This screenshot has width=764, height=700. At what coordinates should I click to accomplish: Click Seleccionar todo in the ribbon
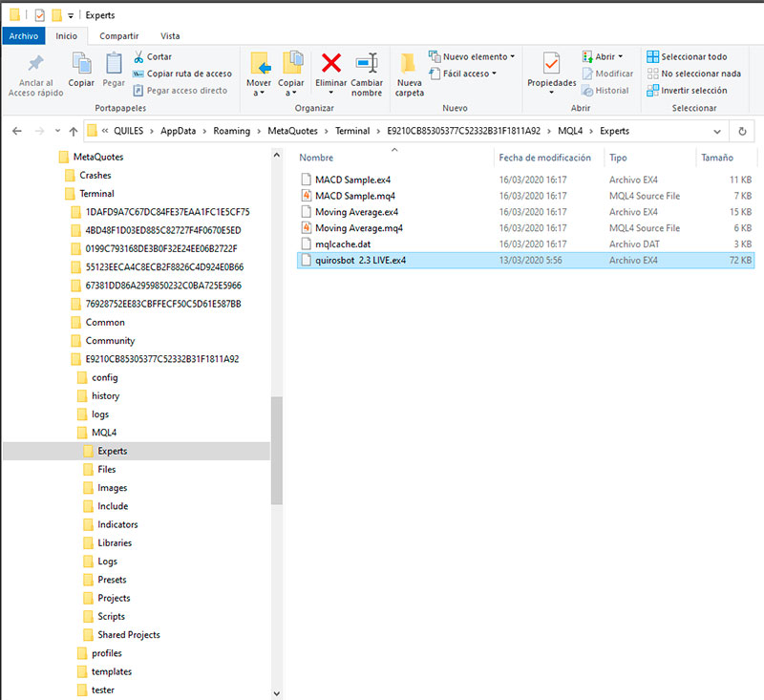click(x=686, y=57)
